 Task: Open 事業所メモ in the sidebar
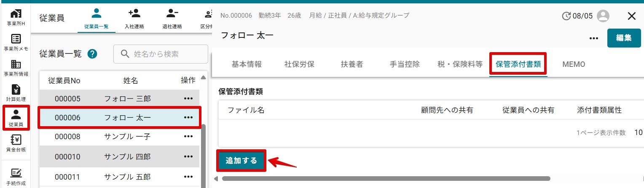16,42
